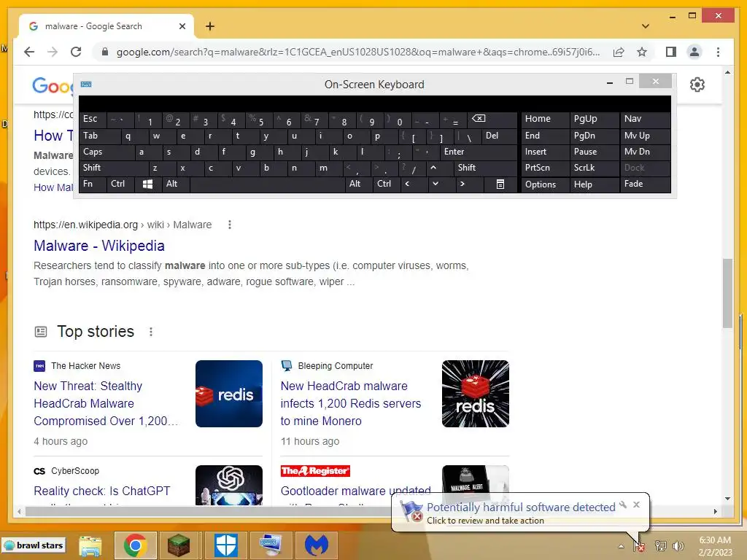
Task: Toggle the right Shift key
Action: pyautogui.click(x=485, y=168)
